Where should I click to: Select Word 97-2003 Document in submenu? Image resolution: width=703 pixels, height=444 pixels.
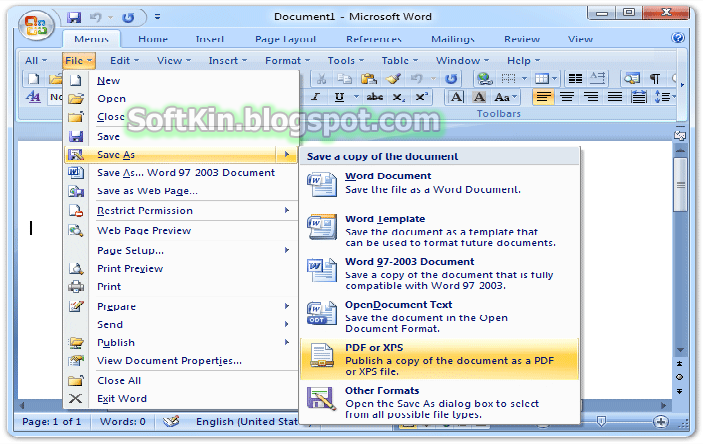[440, 274]
